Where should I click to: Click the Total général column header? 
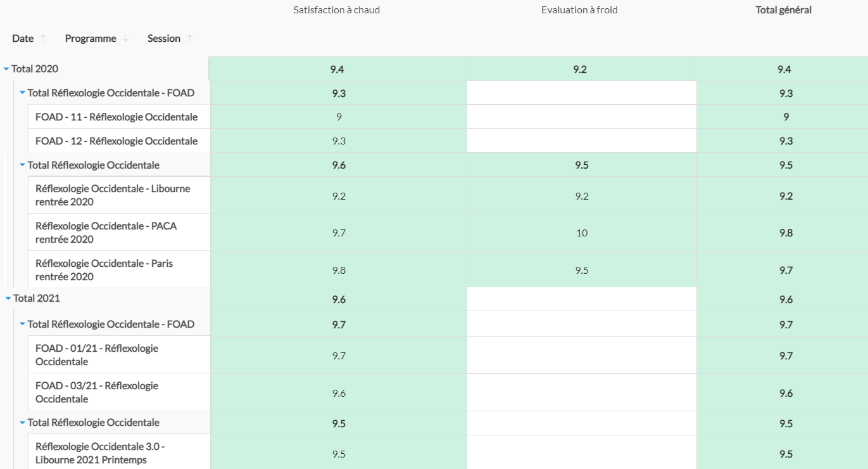click(x=784, y=10)
